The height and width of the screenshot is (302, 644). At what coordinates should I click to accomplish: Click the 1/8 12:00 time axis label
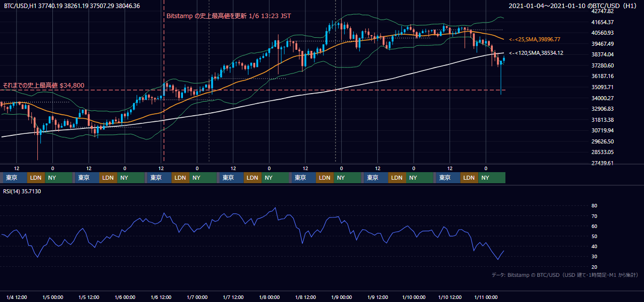[305, 297]
